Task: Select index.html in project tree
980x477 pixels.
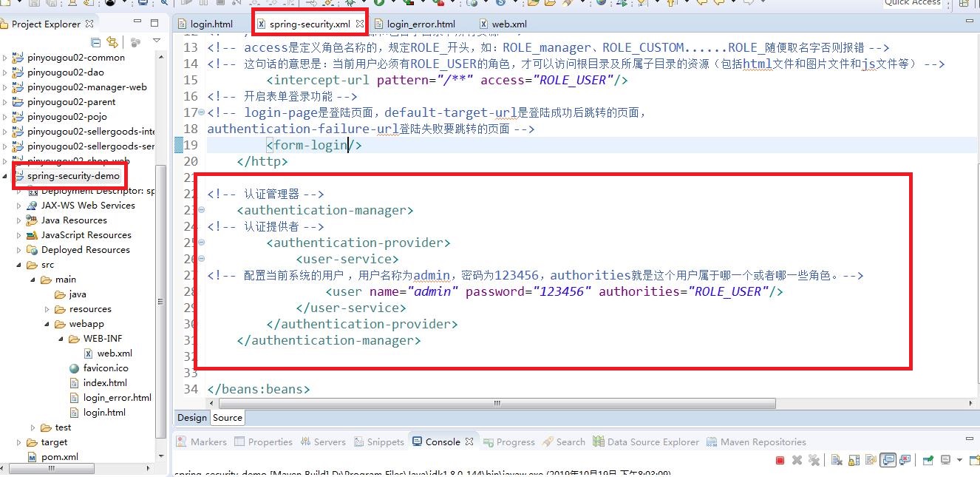Action: click(98, 383)
